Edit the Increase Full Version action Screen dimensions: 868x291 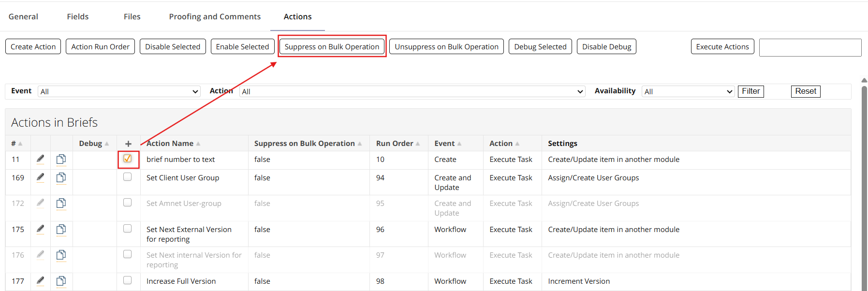coord(41,281)
